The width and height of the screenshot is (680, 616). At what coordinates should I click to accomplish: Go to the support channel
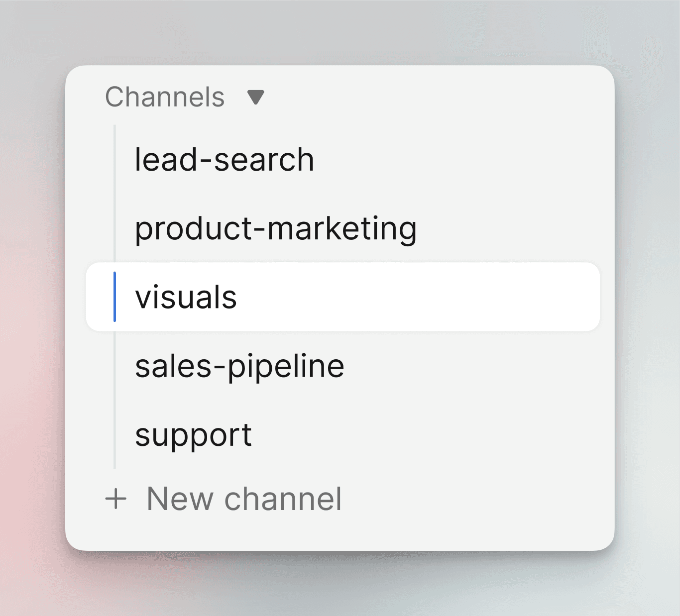pos(193,435)
